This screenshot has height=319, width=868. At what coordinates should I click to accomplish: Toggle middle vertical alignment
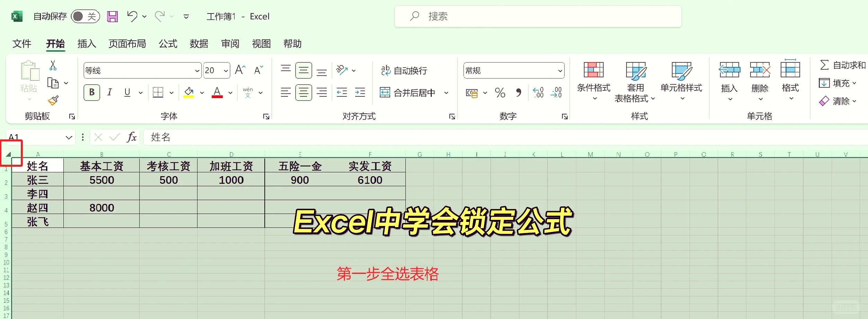pos(304,70)
